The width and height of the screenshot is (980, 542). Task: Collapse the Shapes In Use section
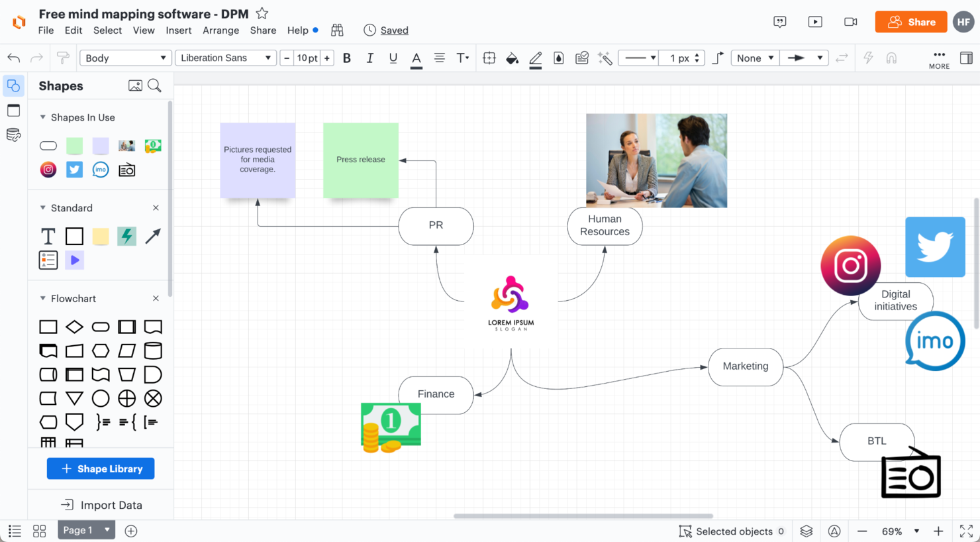pos(43,117)
